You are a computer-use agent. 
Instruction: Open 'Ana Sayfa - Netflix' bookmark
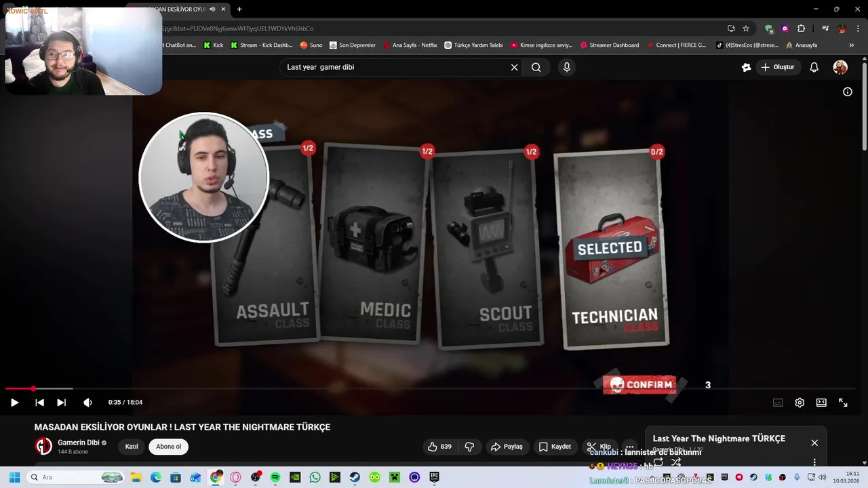410,45
